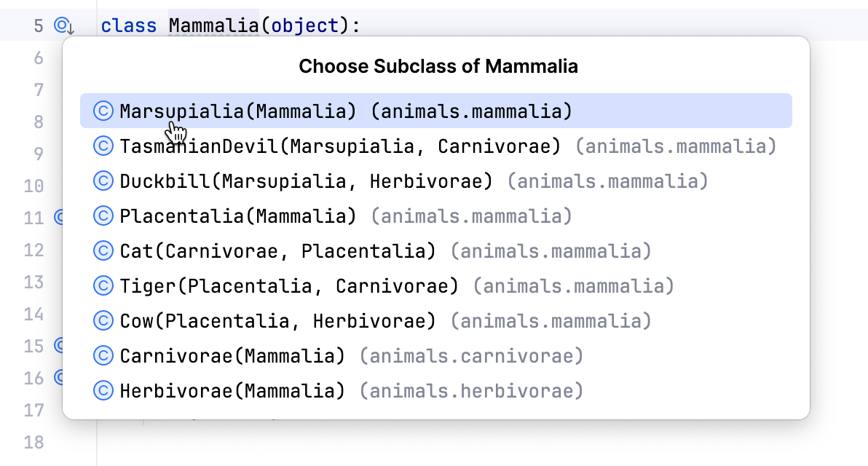Navigate to Tiger(Placentalia, Carnivorae)
Image resolution: width=868 pixels, height=466 pixels.
click(x=289, y=286)
